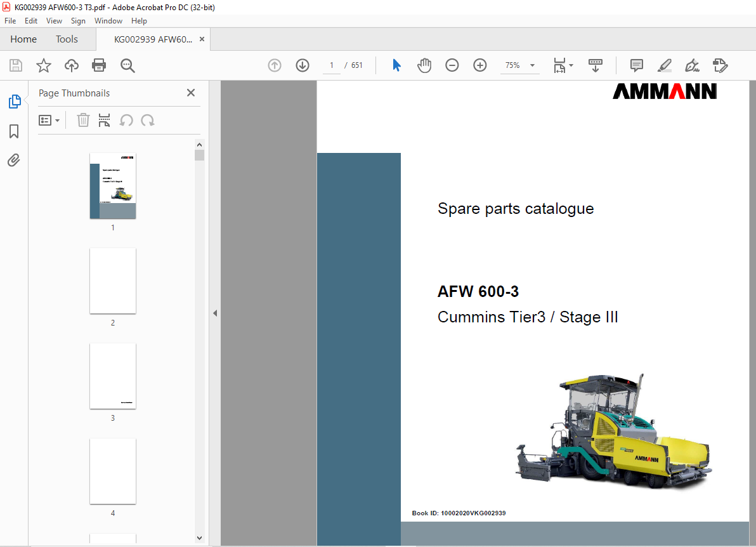This screenshot has width=756, height=547.
Task: Open fit options dropdown arrow
Action: point(571,65)
